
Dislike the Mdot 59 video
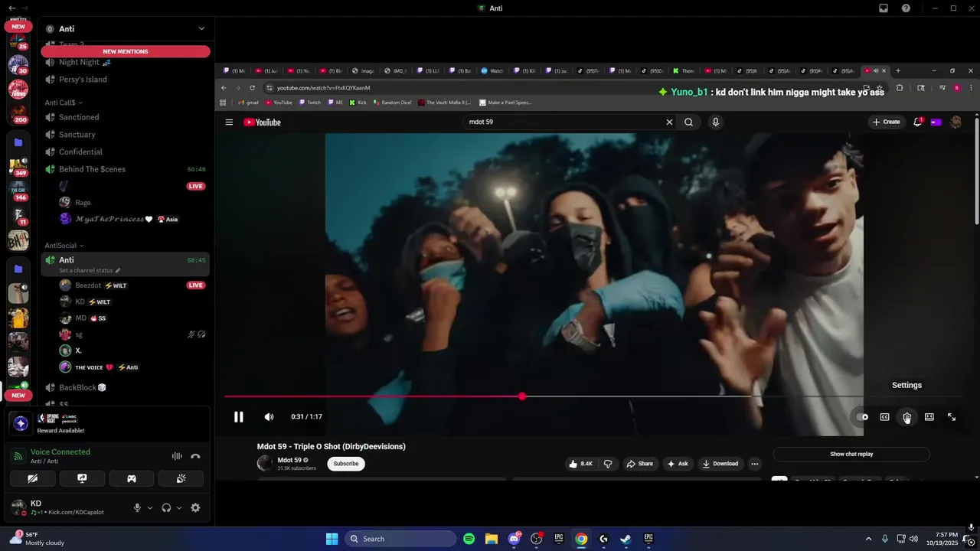point(608,464)
